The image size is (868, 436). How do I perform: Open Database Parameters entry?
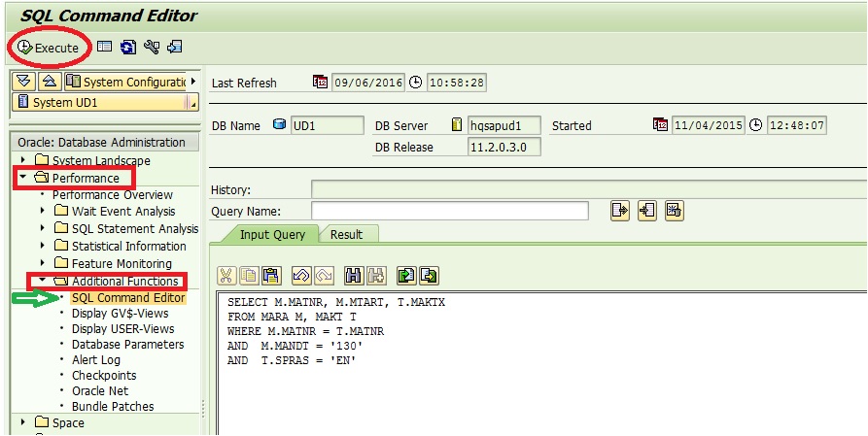click(x=128, y=344)
